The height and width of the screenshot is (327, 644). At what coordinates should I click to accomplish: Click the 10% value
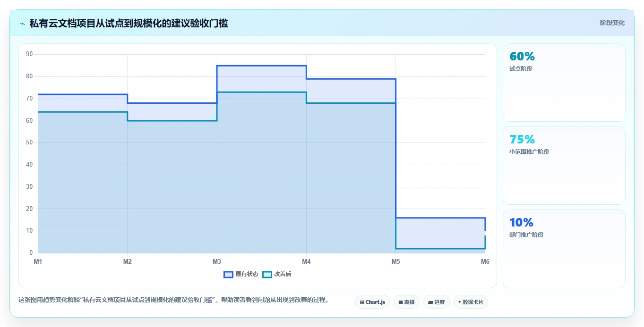coord(521,223)
